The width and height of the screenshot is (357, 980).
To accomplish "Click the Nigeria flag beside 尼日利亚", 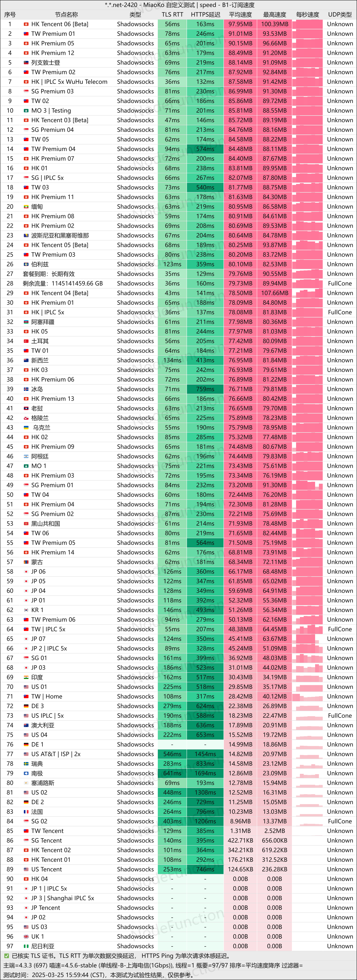I will 26,946.
